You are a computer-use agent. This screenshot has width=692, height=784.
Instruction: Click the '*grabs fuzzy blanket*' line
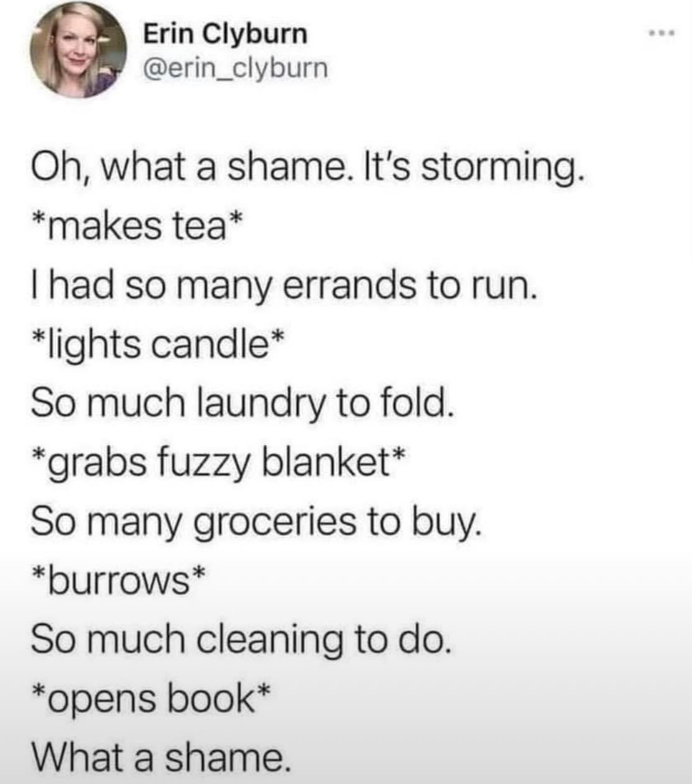tap(219, 463)
